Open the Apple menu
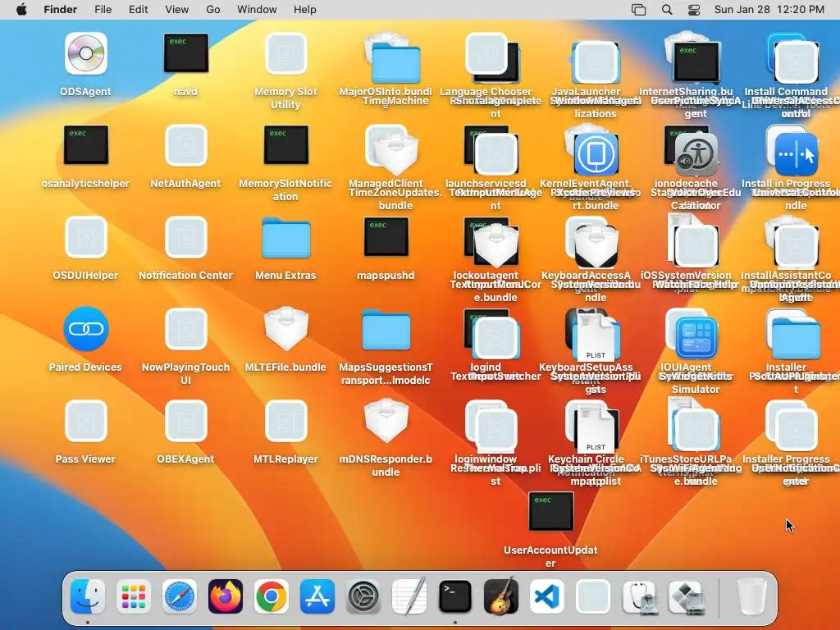This screenshot has width=840, height=630. pos(21,10)
